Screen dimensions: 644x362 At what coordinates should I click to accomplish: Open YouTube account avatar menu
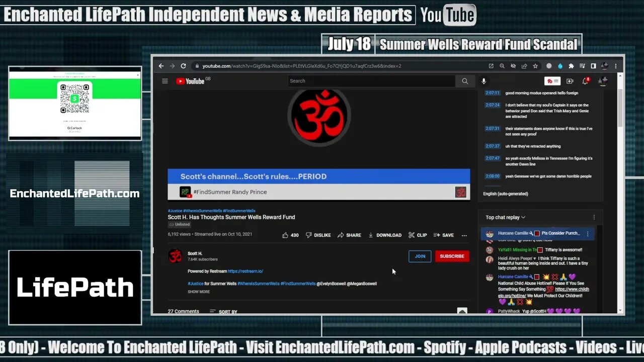(x=603, y=81)
